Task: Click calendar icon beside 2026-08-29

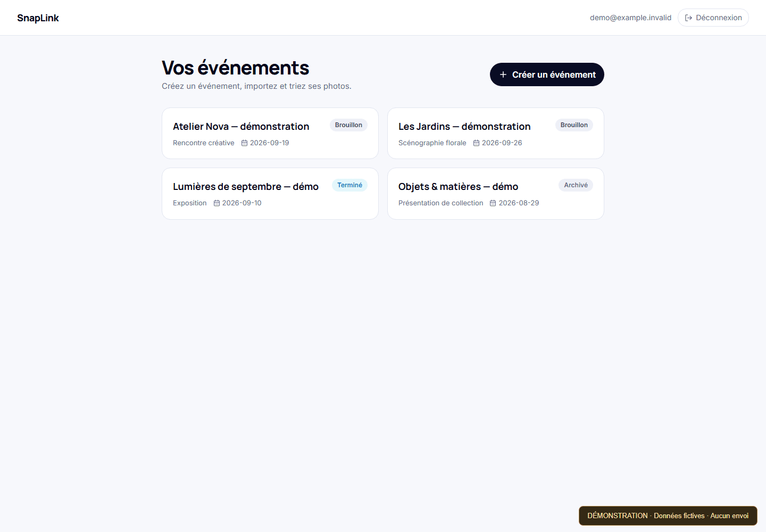Action: coord(493,203)
